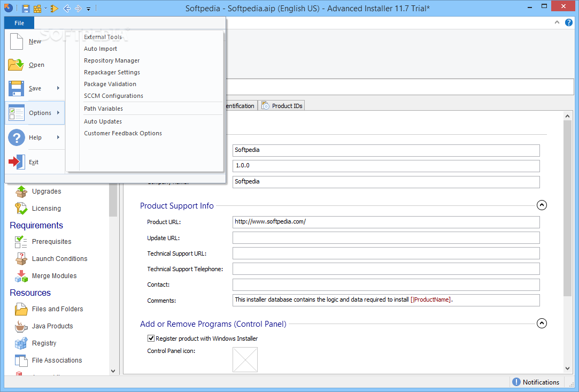Viewport: 579px width, 392px height.
Task: Click the main panel scroll down arrow
Action: (x=568, y=368)
